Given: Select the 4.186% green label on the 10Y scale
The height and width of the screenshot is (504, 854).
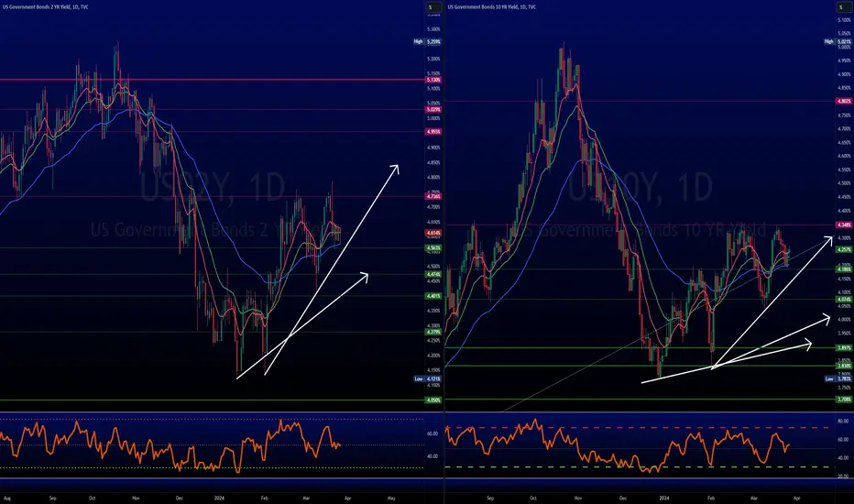Looking at the screenshot, I should [844, 269].
